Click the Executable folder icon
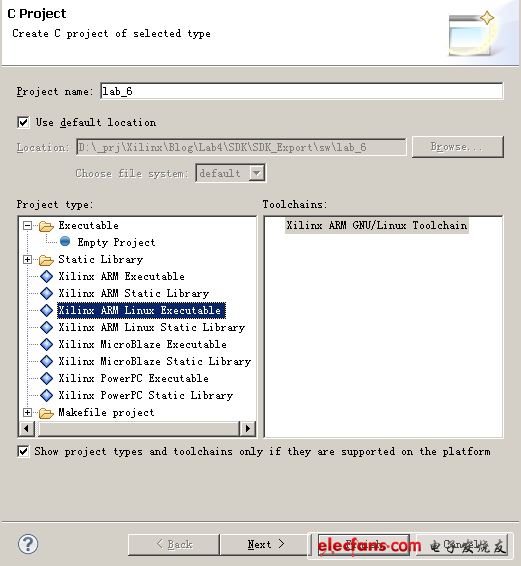 coord(46,226)
